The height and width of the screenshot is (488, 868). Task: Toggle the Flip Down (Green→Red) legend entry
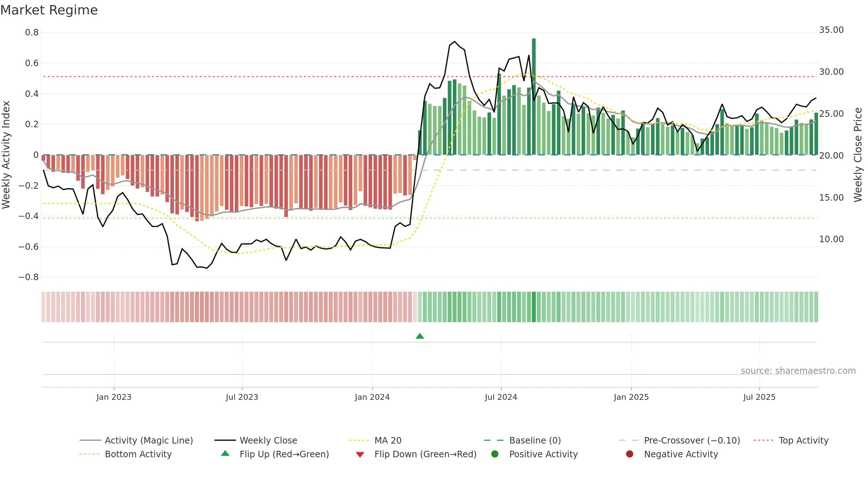(x=416, y=454)
